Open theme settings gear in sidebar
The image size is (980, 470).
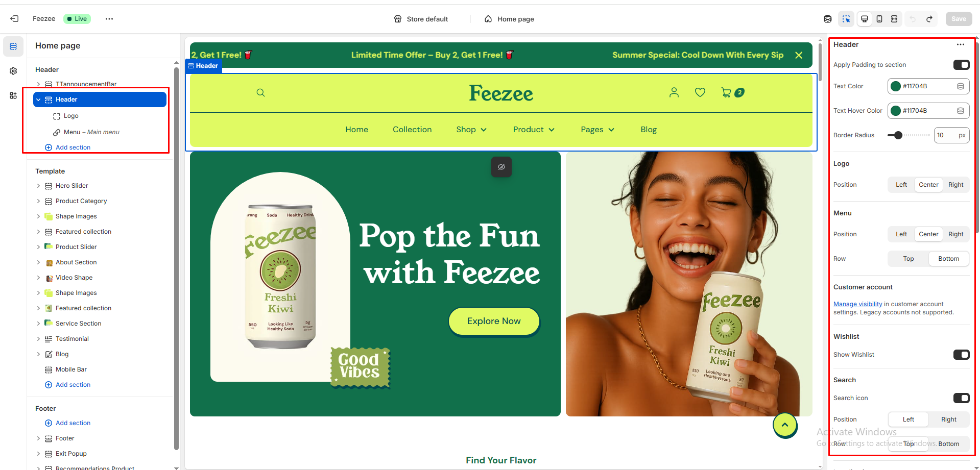[x=13, y=71]
